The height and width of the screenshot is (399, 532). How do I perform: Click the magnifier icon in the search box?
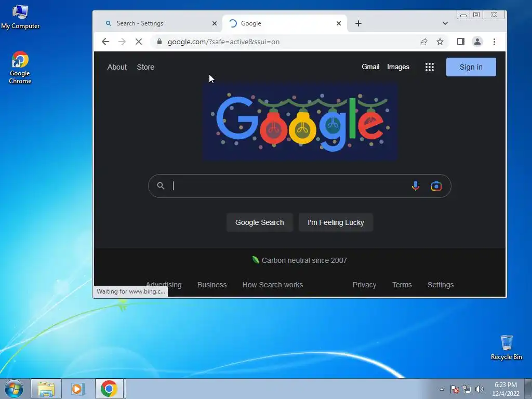coord(161,186)
